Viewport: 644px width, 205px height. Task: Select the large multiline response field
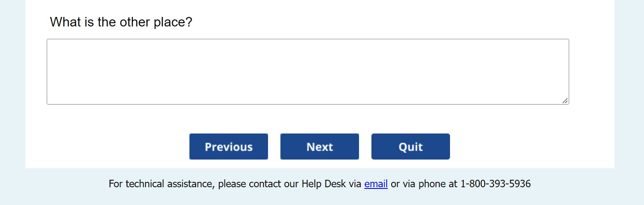(307, 72)
